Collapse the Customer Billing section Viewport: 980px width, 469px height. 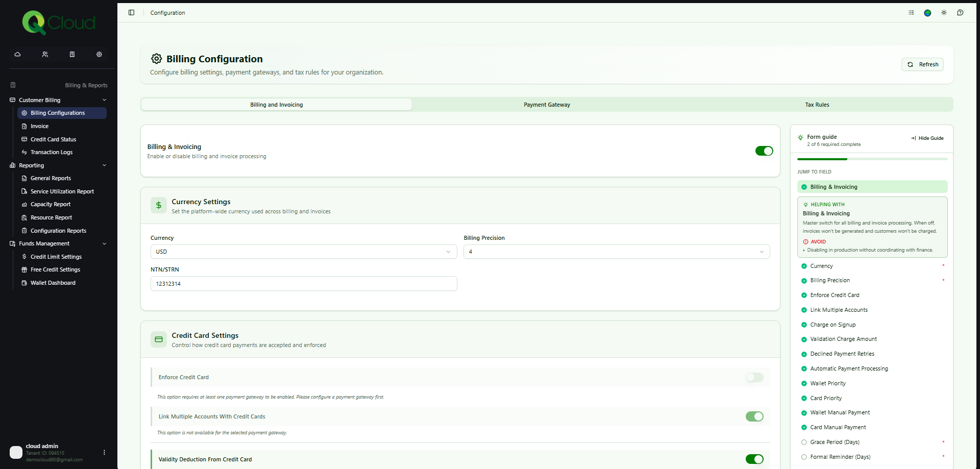tap(58, 100)
